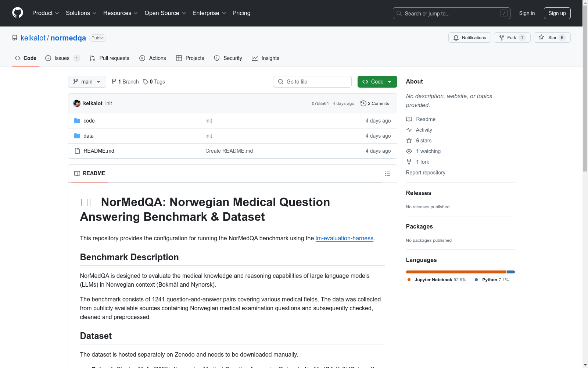Open the Releases heading link

coord(419,193)
